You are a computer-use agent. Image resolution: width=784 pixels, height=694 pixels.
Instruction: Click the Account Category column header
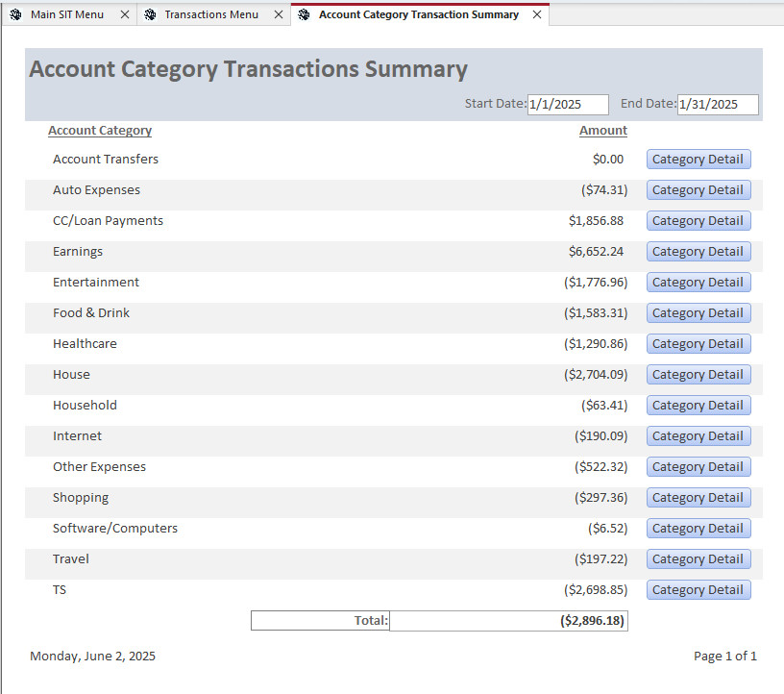click(x=100, y=131)
